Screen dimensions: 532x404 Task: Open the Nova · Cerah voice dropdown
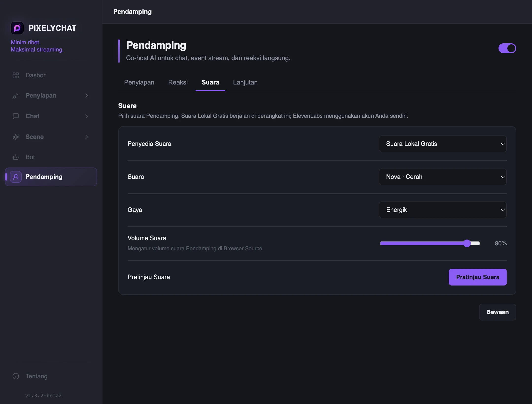pyautogui.click(x=443, y=177)
